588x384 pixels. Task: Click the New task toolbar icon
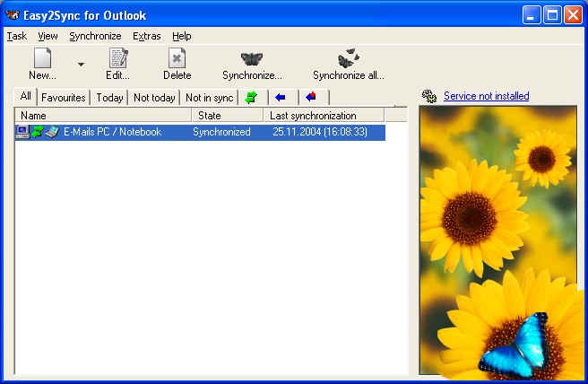pyautogui.click(x=42, y=59)
